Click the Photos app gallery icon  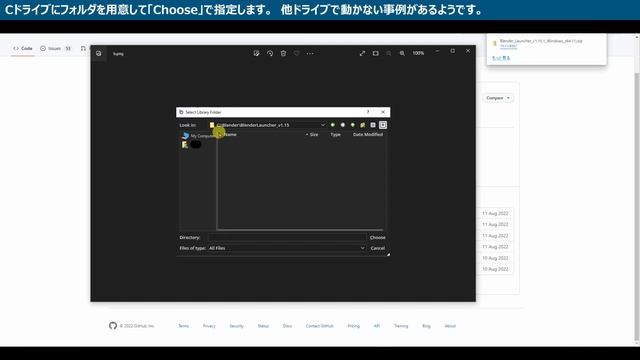(98, 53)
